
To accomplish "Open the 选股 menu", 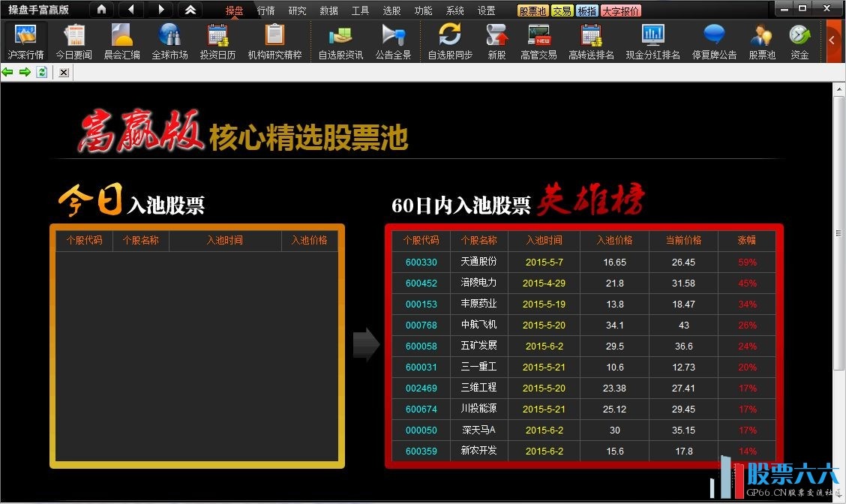I will [x=391, y=11].
